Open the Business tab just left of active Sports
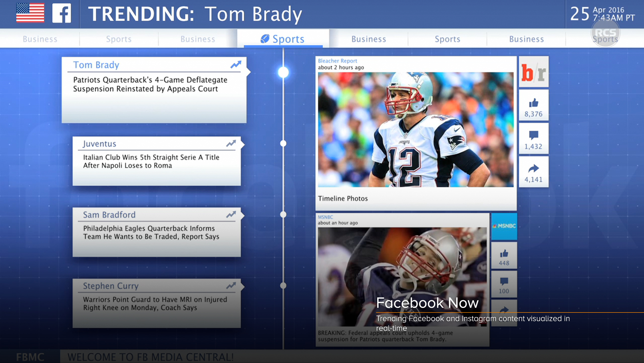Image resolution: width=644 pixels, height=363 pixels. (x=198, y=39)
